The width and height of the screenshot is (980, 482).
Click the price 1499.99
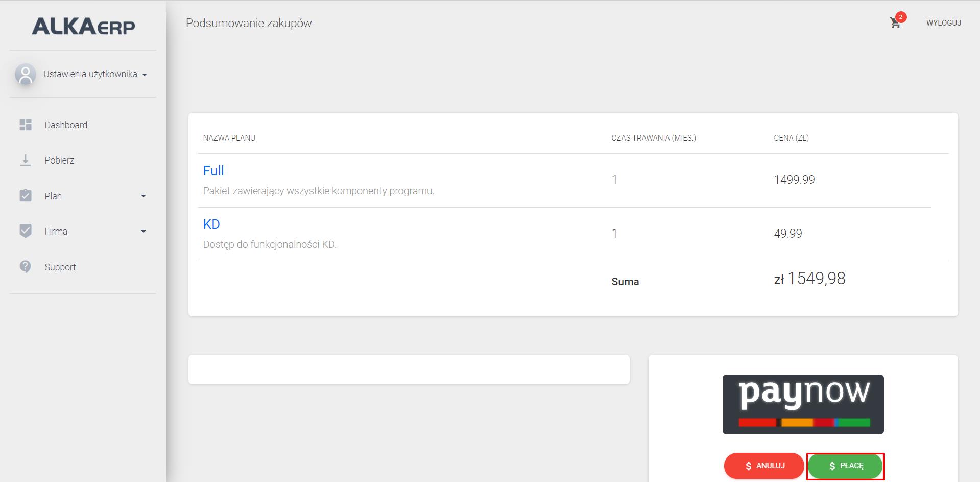795,180
